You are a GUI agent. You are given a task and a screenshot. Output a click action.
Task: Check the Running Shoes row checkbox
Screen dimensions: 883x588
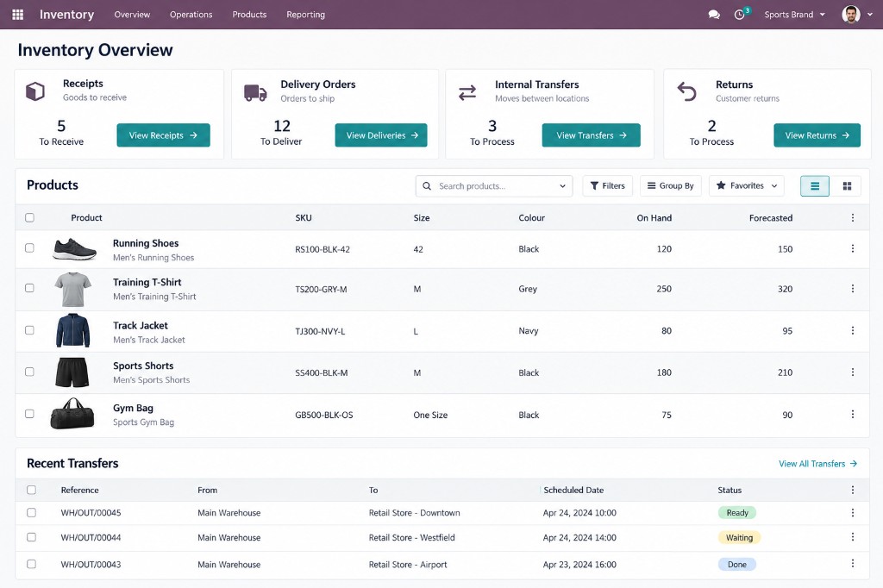(30, 247)
